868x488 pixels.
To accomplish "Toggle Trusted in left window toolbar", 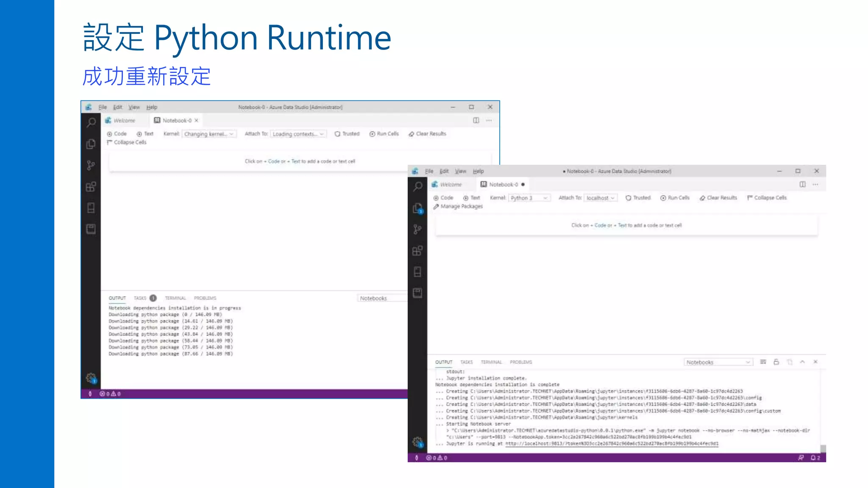I will 347,134.
